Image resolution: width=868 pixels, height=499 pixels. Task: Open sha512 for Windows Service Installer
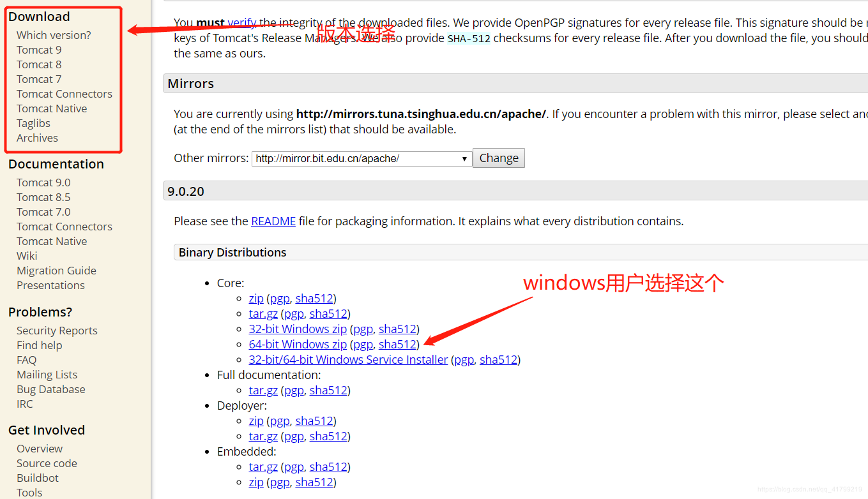(x=498, y=359)
